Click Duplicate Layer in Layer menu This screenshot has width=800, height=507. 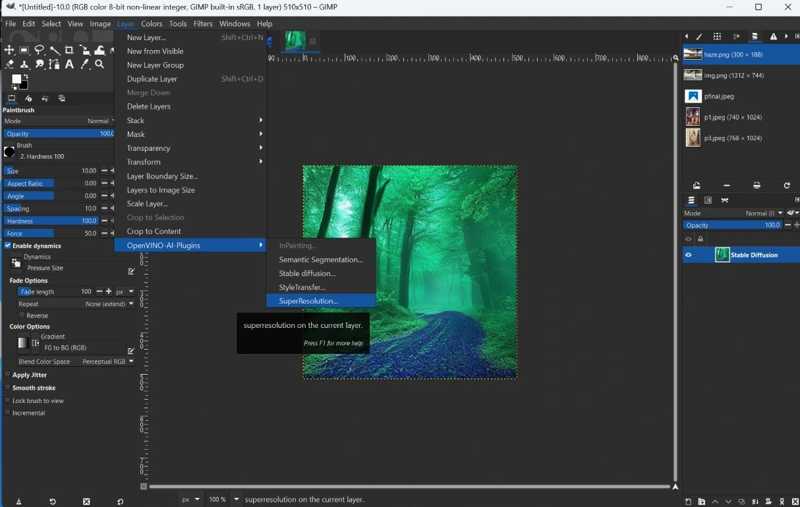[190, 79]
